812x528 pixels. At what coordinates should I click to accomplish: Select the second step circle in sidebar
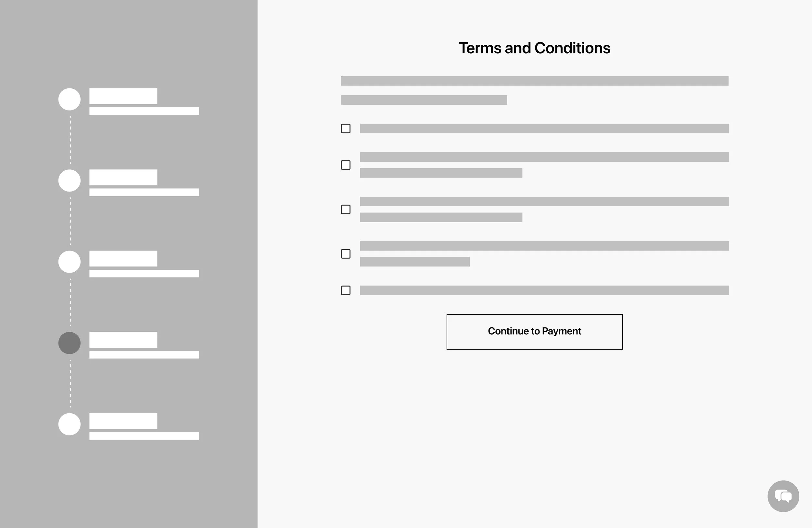point(69,181)
